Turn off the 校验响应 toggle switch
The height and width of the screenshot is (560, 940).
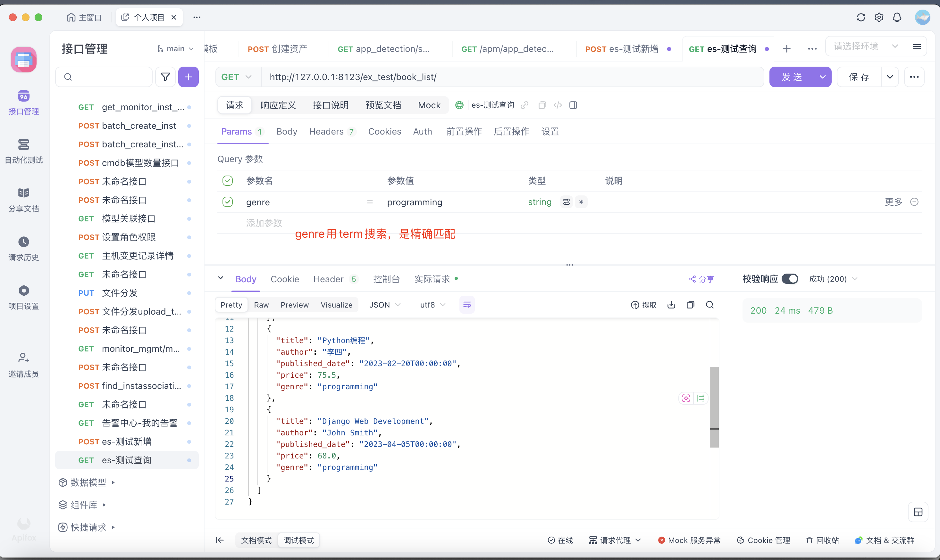coord(790,279)
